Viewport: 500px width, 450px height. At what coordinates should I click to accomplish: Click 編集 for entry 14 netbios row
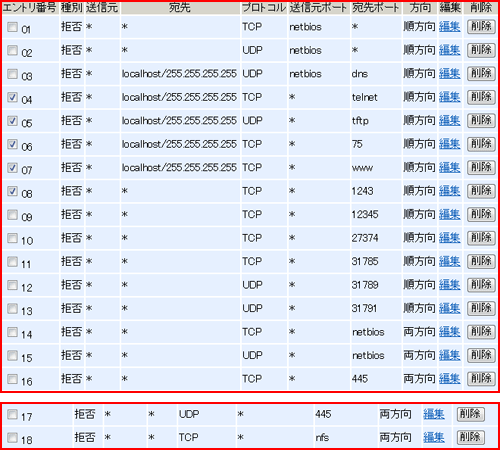point(449,332)
